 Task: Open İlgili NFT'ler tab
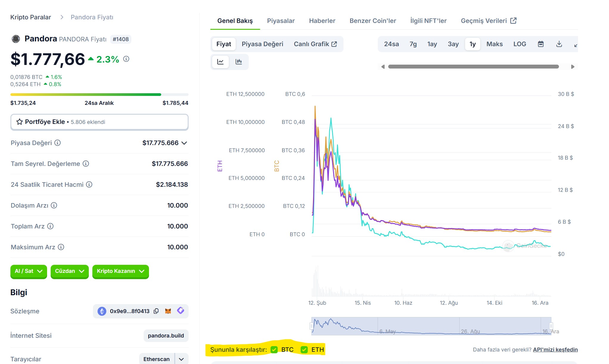(428, 21)
